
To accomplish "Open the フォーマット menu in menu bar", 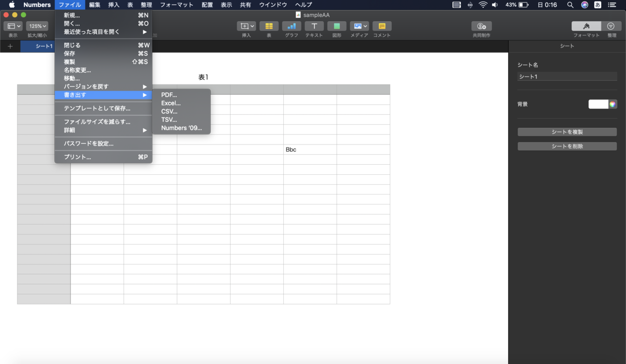I will (x=176, y=5).
